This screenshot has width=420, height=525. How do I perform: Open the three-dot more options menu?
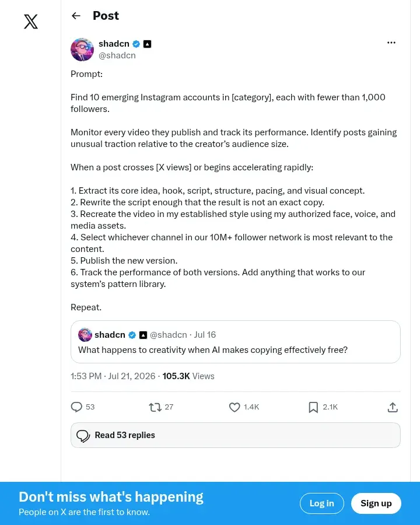pos(391,43)
